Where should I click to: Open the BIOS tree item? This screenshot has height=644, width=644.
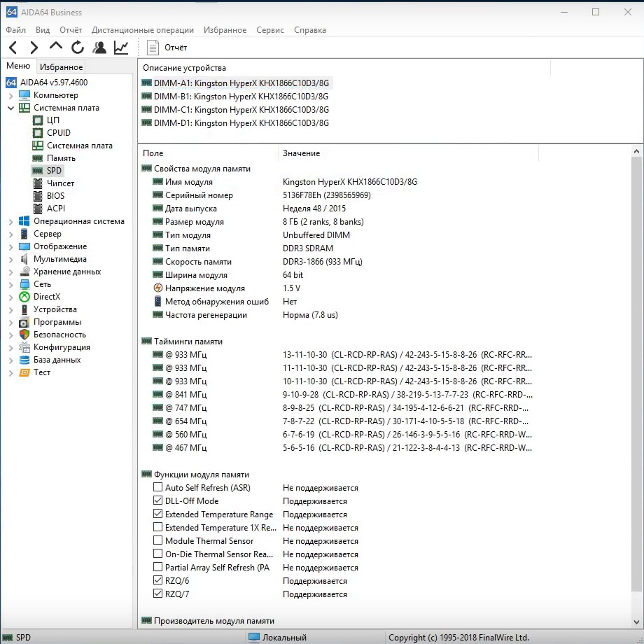tap(55, 196)
